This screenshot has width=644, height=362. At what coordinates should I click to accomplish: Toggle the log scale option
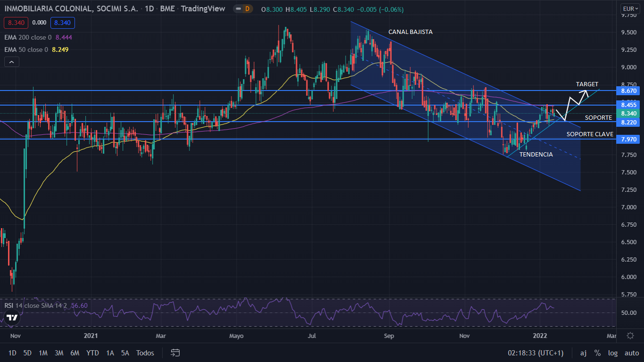[x=613, y=353]
